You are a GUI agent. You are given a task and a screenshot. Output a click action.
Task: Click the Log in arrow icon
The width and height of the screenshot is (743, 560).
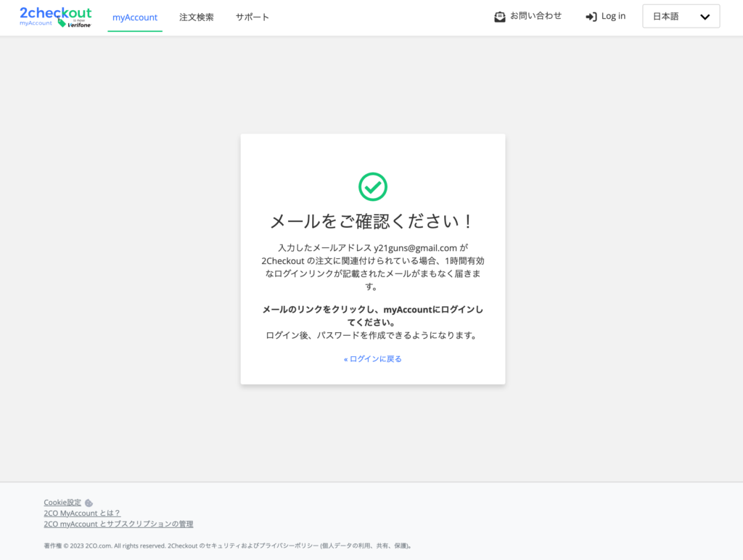click(x=591, y=17)
